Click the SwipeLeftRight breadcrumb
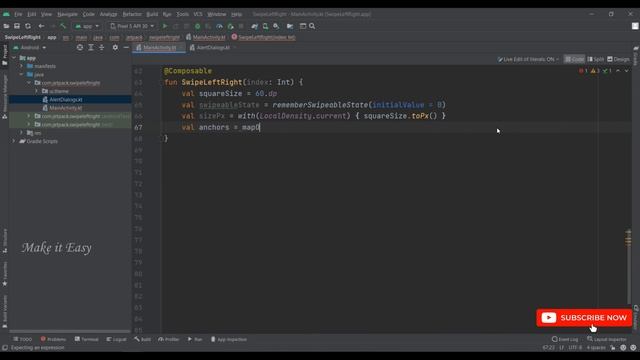This screenshot has height=360, width=640. (x=22, y=37)
